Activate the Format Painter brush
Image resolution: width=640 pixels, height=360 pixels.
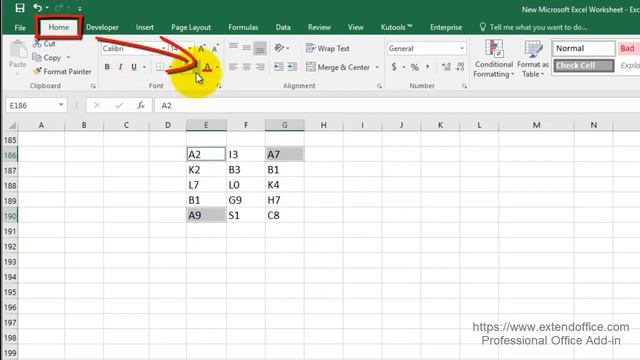pos(62,71)
